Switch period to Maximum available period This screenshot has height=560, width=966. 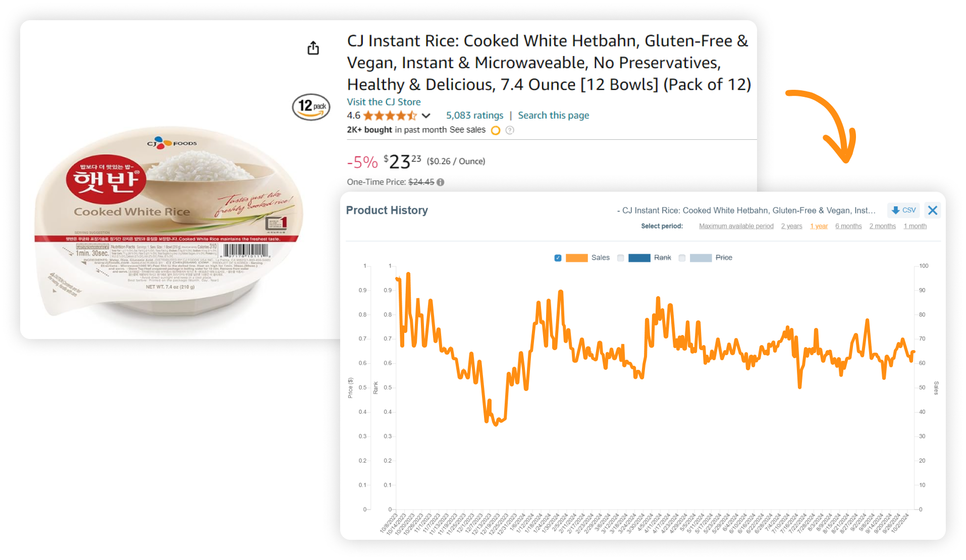(x=736, y=226)
